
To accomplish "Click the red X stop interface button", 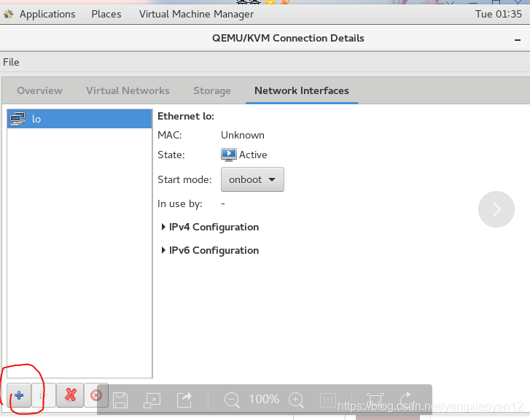I will (x=70, y=395).
